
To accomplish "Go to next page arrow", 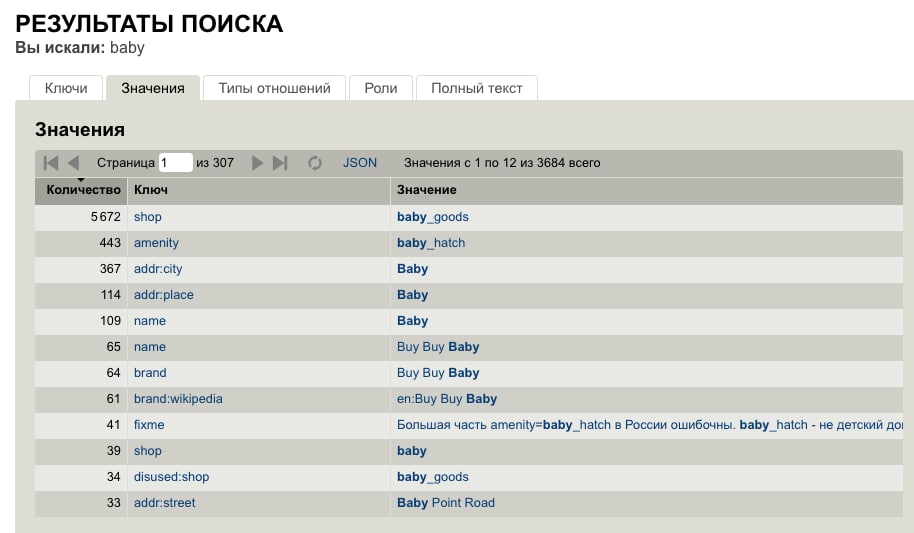I will click(257, 163).
